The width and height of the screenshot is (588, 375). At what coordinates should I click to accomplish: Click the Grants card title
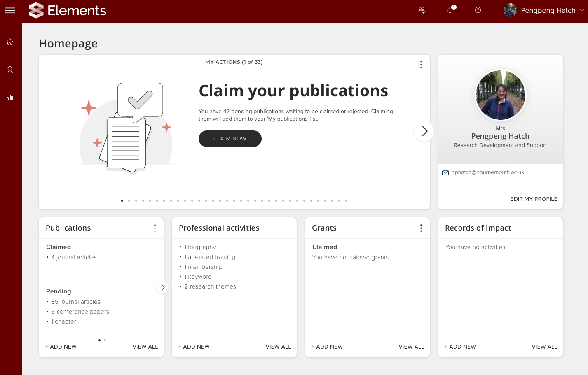[324, 228]
